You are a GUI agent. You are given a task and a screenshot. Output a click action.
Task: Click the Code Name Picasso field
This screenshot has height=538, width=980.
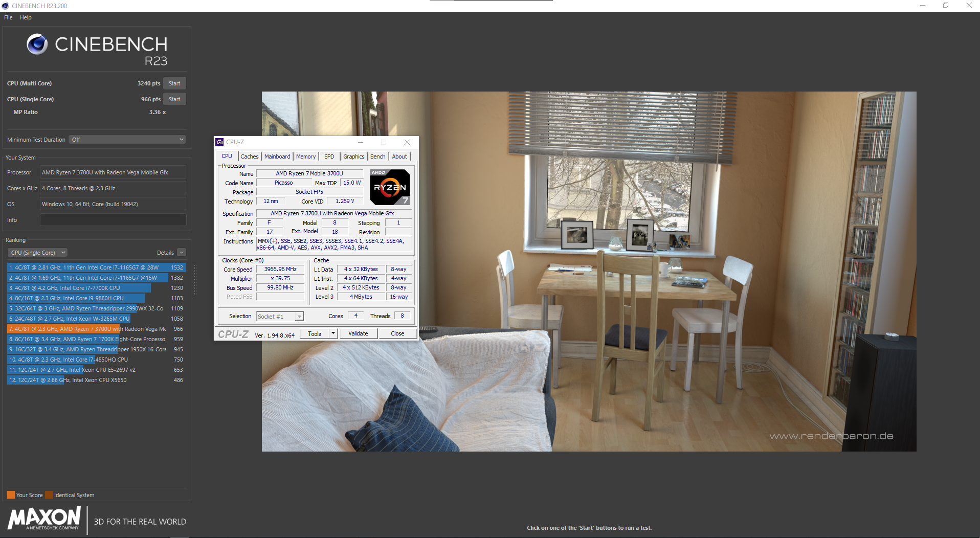[x=284, y=183]
